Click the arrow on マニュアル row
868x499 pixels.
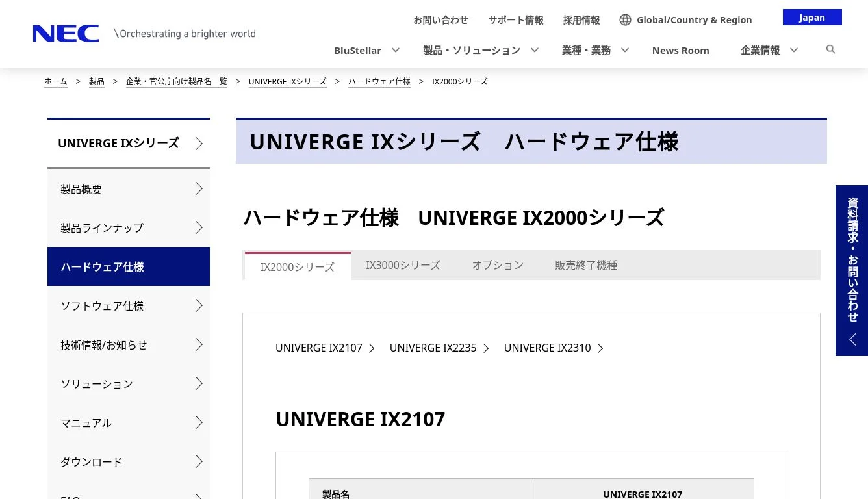pyautogui.click(x=199, y=423)
